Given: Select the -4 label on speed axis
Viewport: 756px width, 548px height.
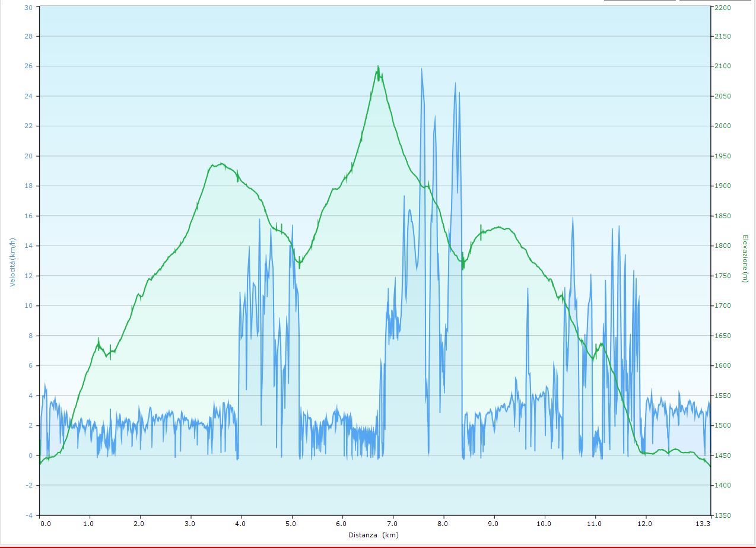Looking at the screenshot, I should [28, 515].
